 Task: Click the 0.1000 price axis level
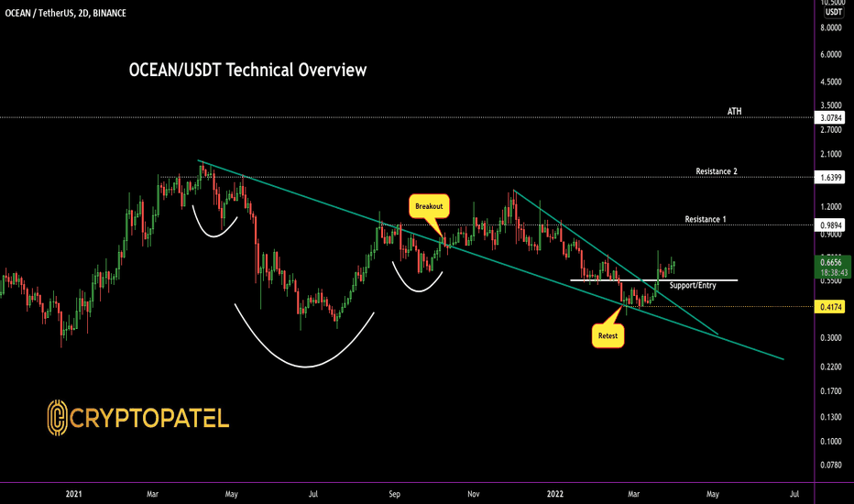click(830, 442)
